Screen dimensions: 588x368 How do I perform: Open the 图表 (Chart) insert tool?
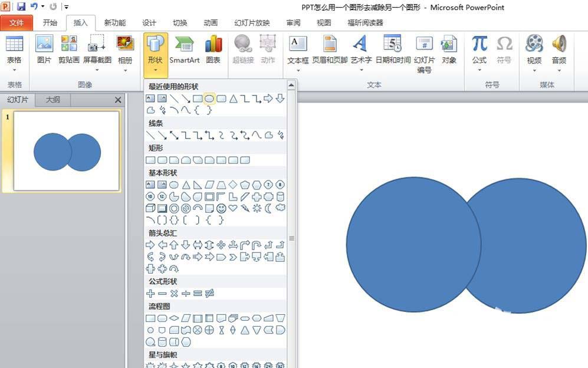point(213,52)
